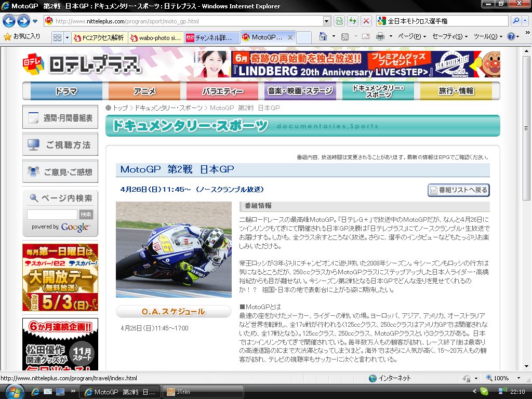The height and width of the screenshot is (399, 532).
Task: Open the search provider dropdown arrow
Action: 525,21
